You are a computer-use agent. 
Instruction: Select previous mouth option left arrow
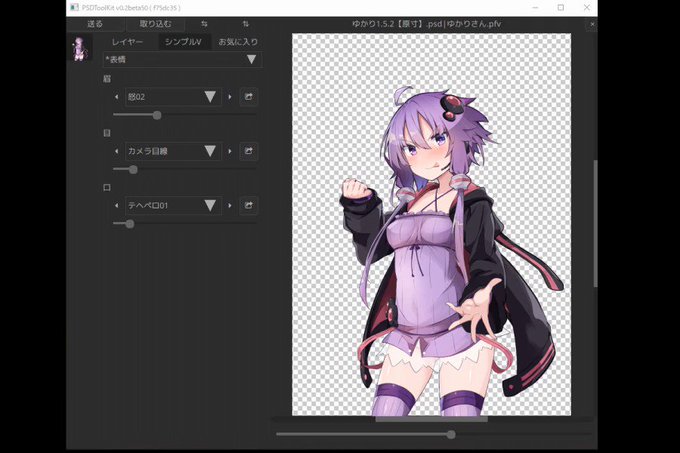click(116, 205)
